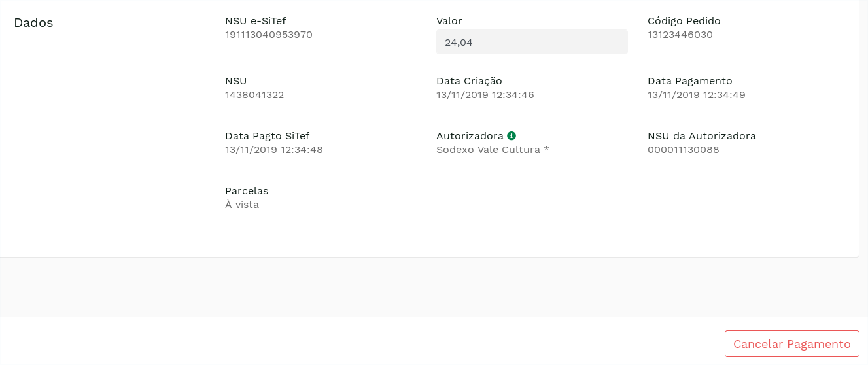Click the À vista installments value
The width and height of the screenshot is (868, 365).
(242, 205)
